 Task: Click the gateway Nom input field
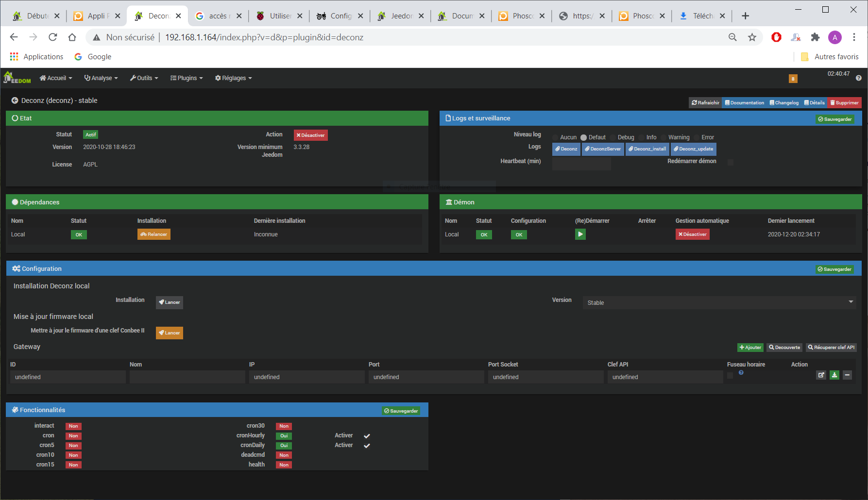coord(187,377)
